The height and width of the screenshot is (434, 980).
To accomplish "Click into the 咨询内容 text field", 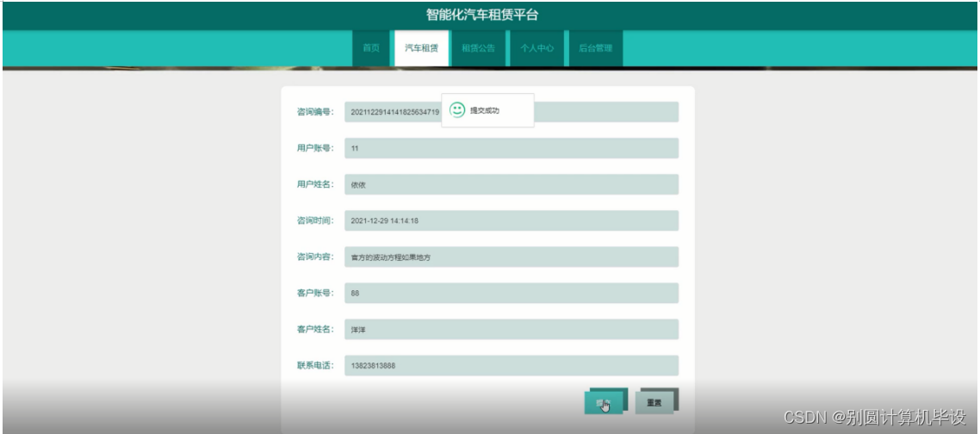I will [x=512, y=257].
